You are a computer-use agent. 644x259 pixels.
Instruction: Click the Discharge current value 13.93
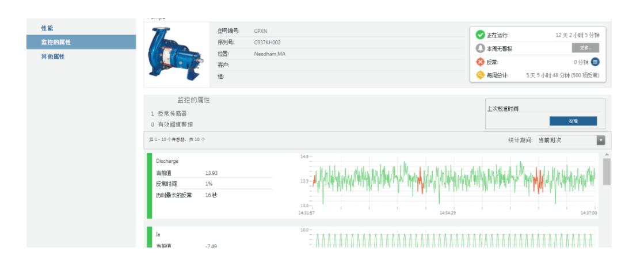[x=212, y=173]
